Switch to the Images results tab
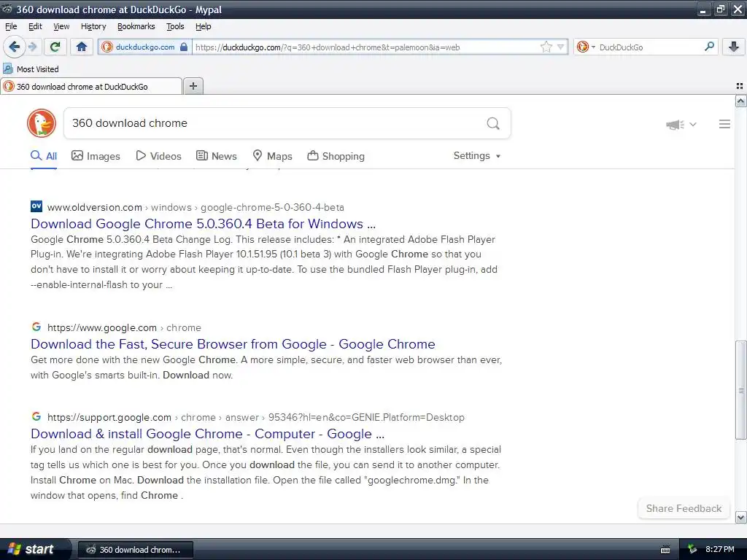Image resolution: width=747 pixels, height=560 pixels. click(x=96, y=156)
